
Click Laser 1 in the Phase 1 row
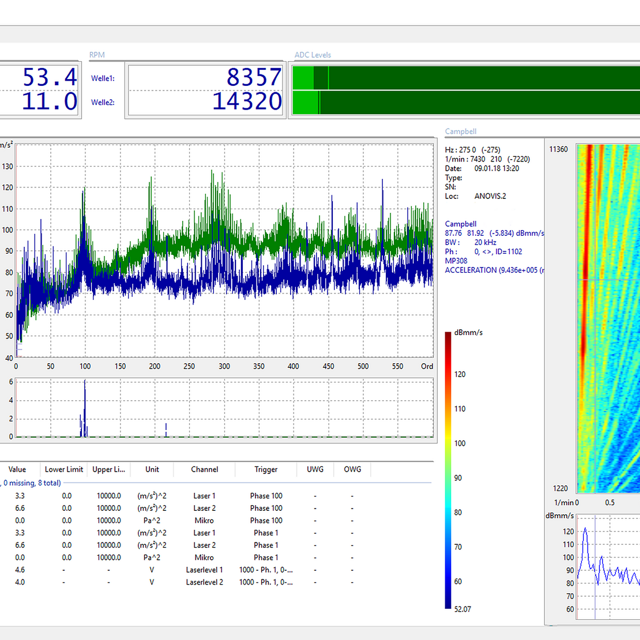click(204, 533)
